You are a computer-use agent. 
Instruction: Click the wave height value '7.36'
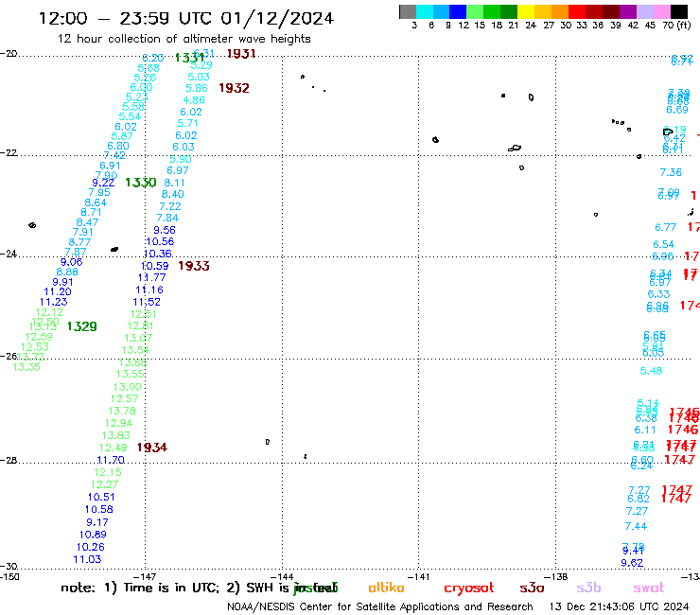(x=671, y=172)
